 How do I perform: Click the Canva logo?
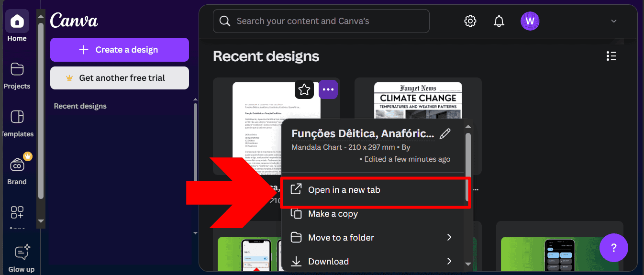74,20
